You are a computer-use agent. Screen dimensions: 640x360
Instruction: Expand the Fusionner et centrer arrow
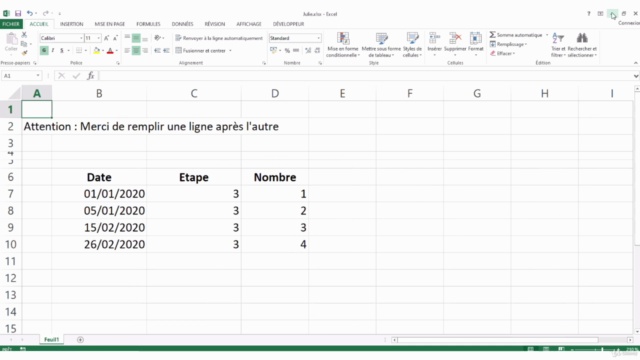(x=230, y=51)
